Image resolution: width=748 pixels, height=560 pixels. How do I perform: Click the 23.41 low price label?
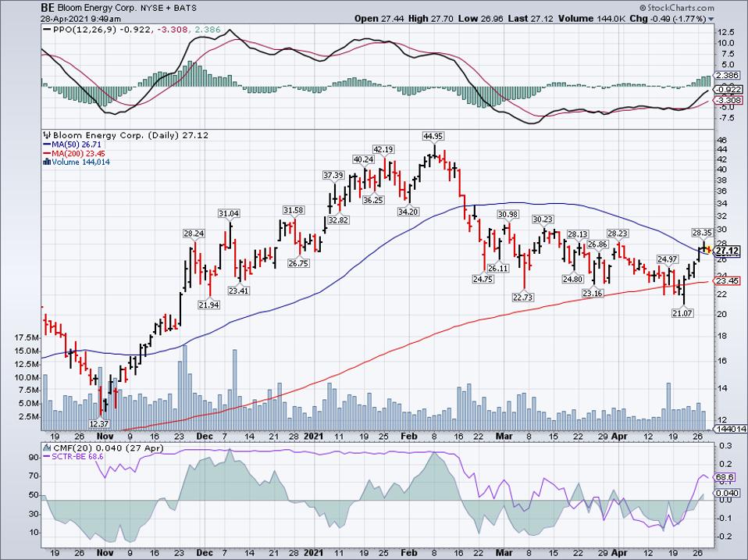click(x=238, y=291)
